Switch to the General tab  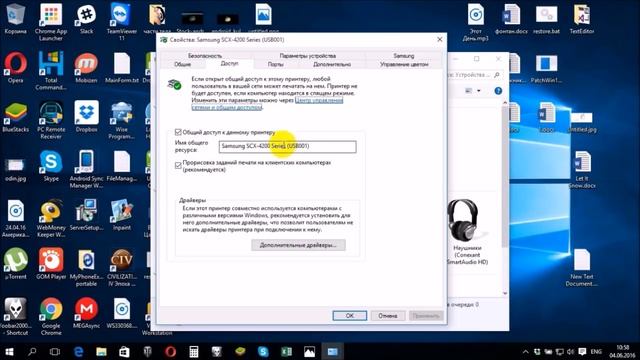(x=182, y=64)
